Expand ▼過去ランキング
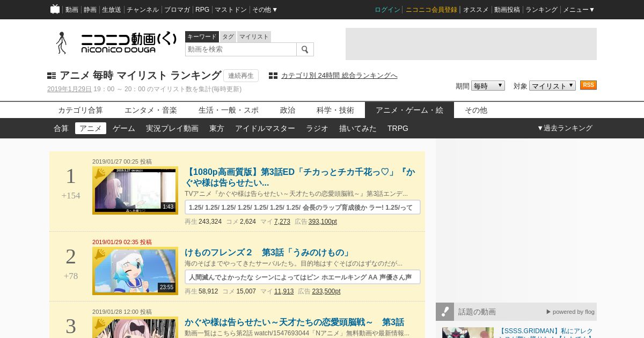The height and width of the screenshot is (338, 644). [565, 128]
